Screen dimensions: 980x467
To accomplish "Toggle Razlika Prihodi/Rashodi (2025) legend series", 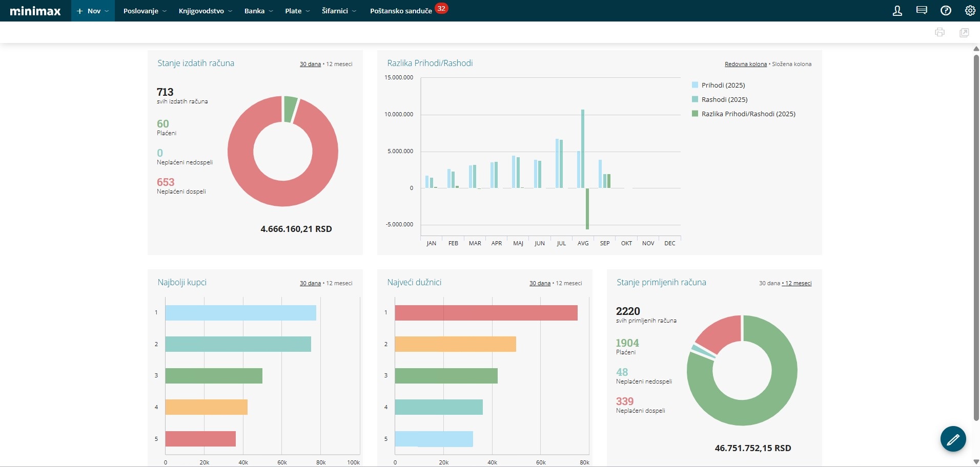I will [748, 114].
